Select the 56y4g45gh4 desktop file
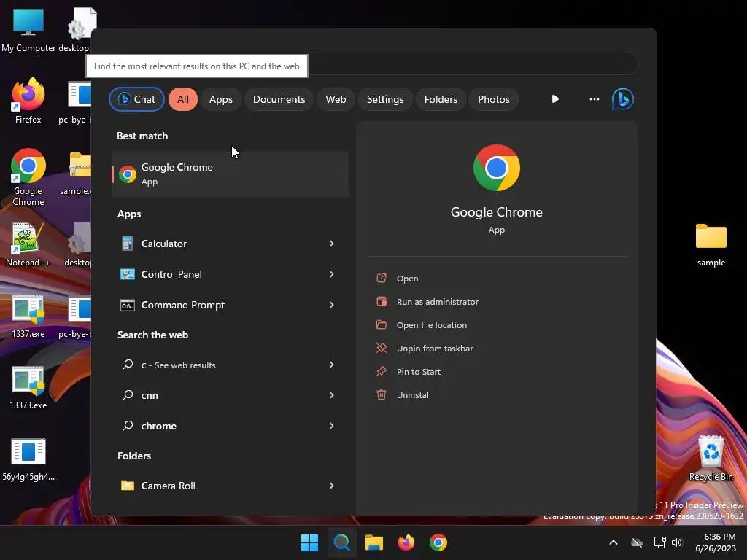Image resolution: width=747 pixels, height=560 pixels. click(28, 459)
